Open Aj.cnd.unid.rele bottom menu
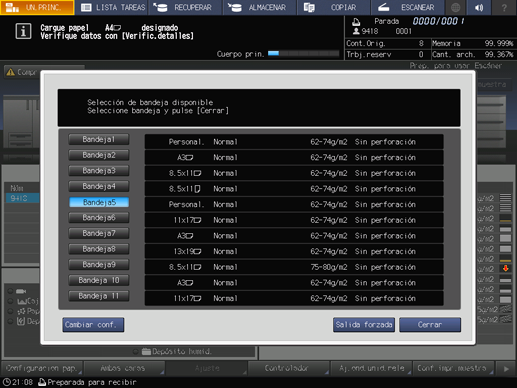Viewport: 517px width, 388px height. tap(371, 368)
